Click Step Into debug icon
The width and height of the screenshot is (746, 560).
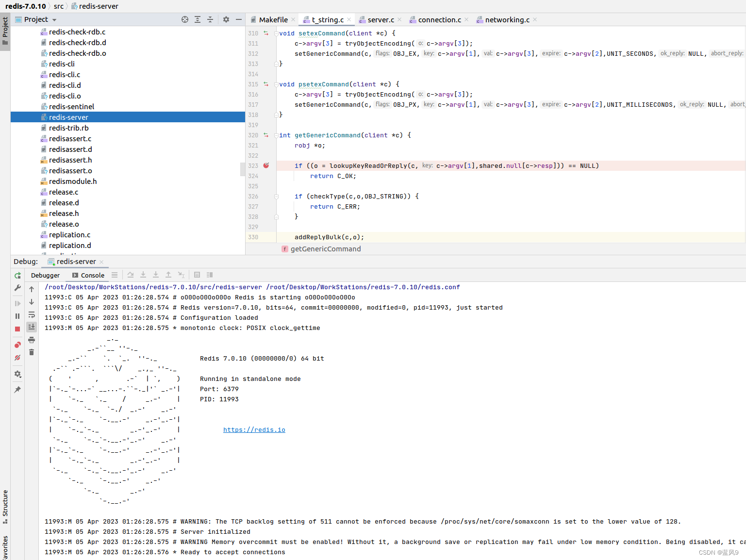point(143,275)
